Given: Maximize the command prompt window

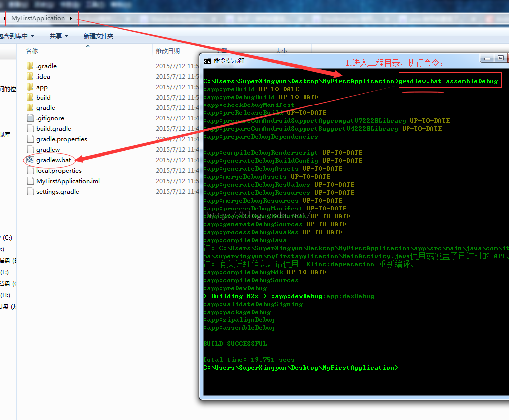Looking at the screenshot, I should click(500, 58).
